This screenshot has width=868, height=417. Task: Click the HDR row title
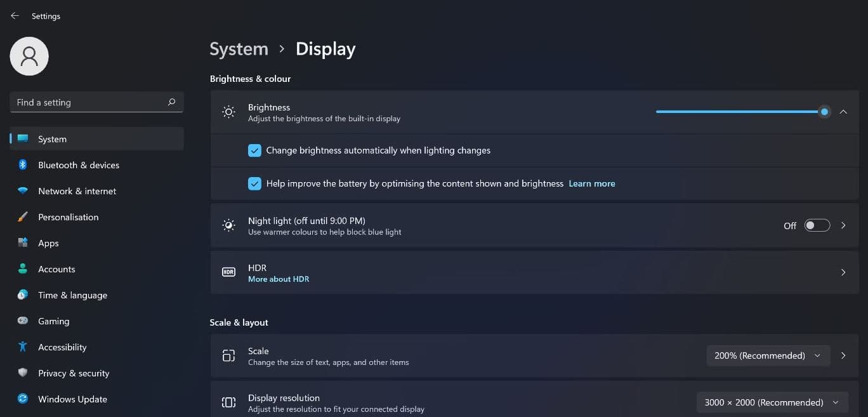pyautogui.click(x=257, y=268)
